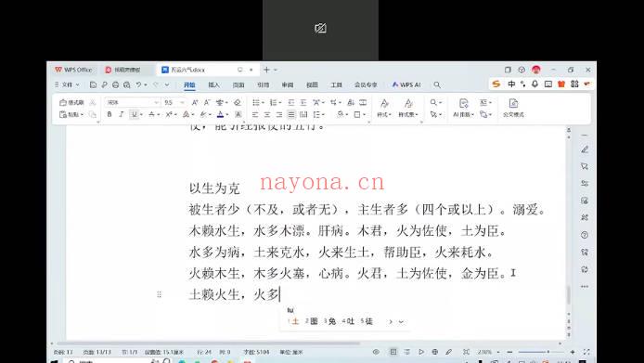Open the WPS AI tab
Viewport: 644px width, 363px height.
[406, 84]
